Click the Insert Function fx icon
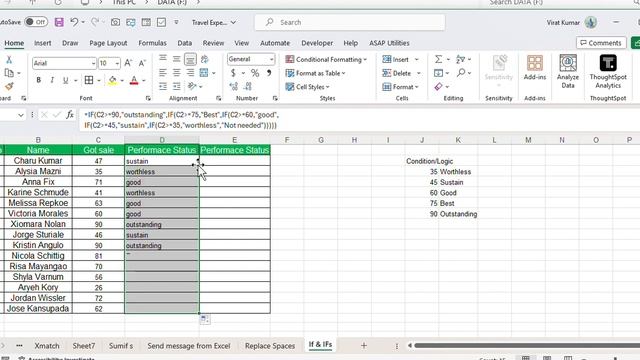 coord(70,115)
